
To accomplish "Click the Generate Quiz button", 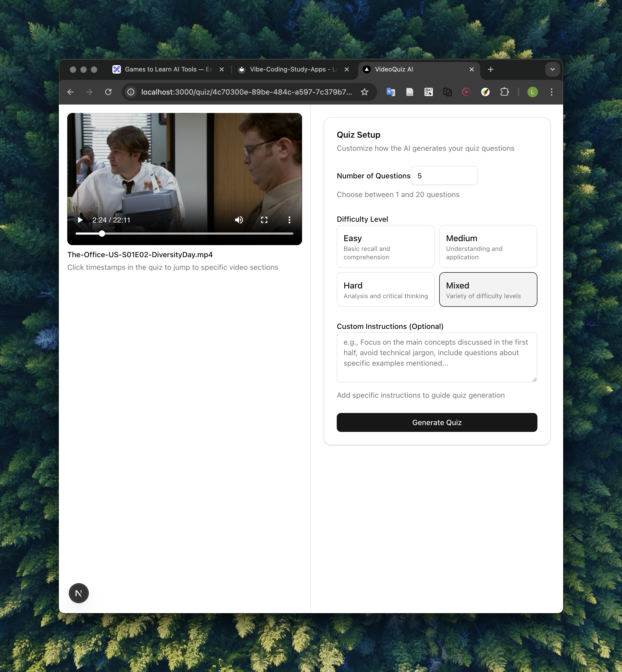I will click(x=437, y=422).
